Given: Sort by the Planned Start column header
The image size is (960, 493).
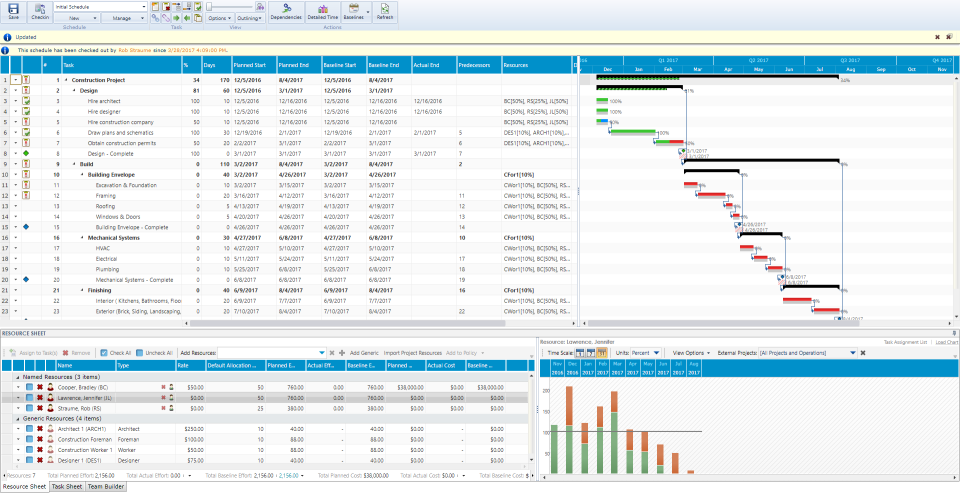Looking at the screenshot, I should (x=253, y=64).
